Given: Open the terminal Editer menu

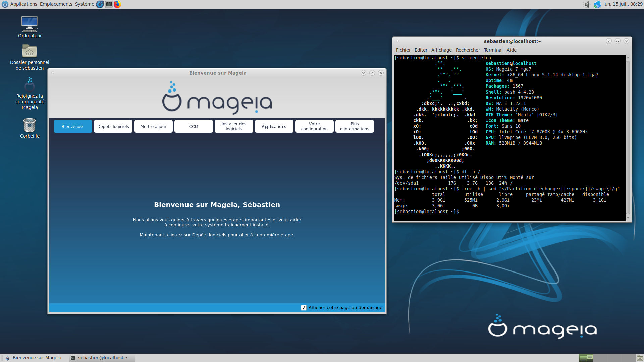Looking at the screenshot, I should tap(421, 50).
